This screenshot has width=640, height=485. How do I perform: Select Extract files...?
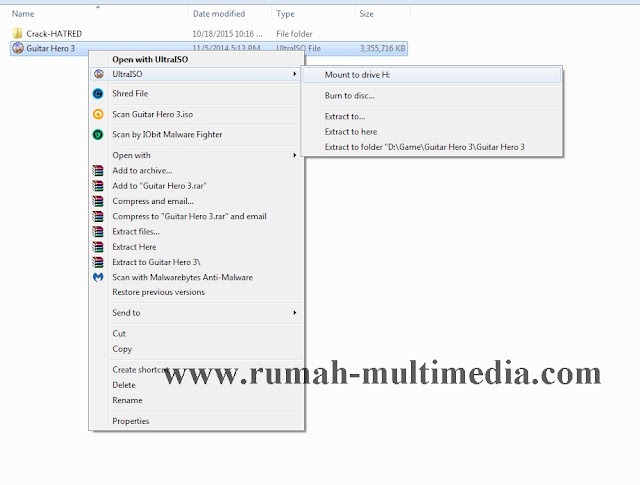tap(136, 231)
